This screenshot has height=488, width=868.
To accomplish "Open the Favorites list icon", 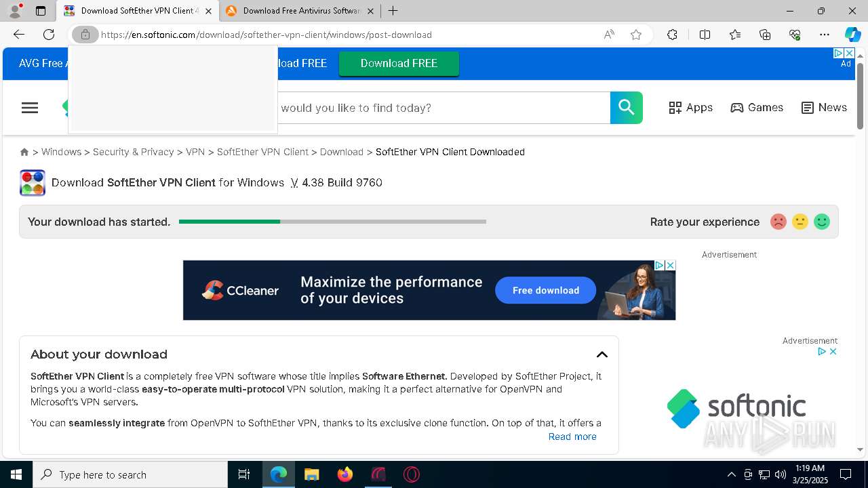I will (735, 35).
